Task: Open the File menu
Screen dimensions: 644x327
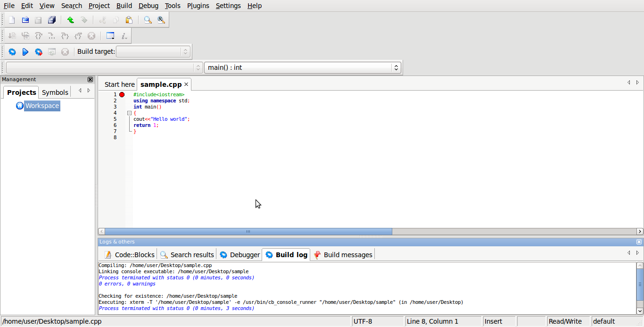Action: [9, 6]
